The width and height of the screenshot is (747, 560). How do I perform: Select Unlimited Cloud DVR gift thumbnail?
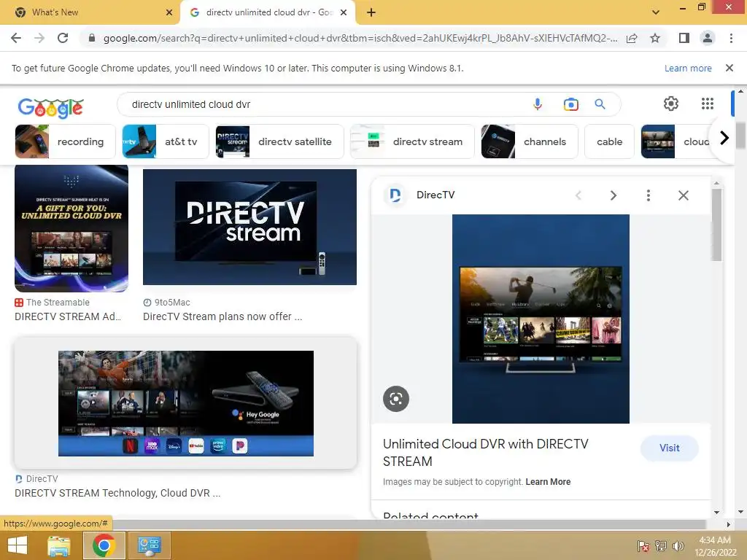[71, 228]
